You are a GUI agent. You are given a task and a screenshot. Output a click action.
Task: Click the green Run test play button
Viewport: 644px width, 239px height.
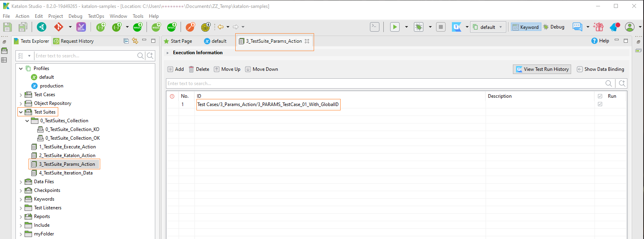(x=394, y=27)
